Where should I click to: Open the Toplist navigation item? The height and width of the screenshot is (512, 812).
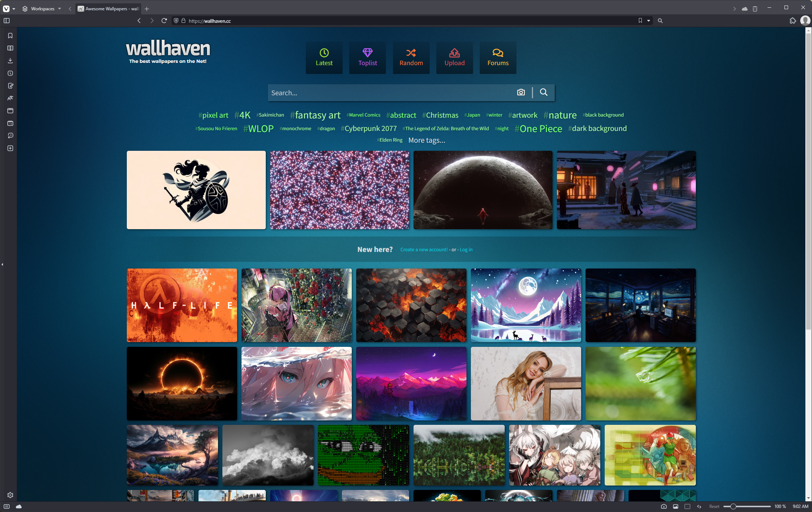(x=367, y=58)
